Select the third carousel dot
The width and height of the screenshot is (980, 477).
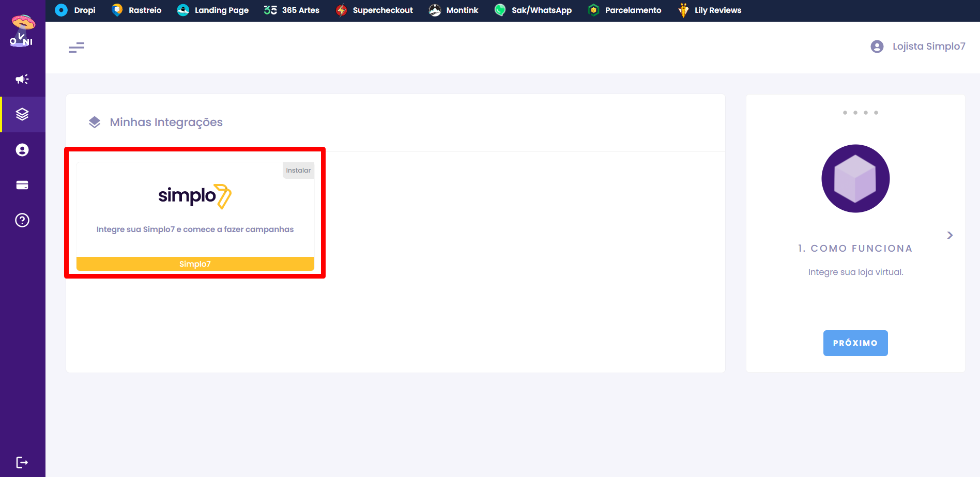click(x=866, y=113)
